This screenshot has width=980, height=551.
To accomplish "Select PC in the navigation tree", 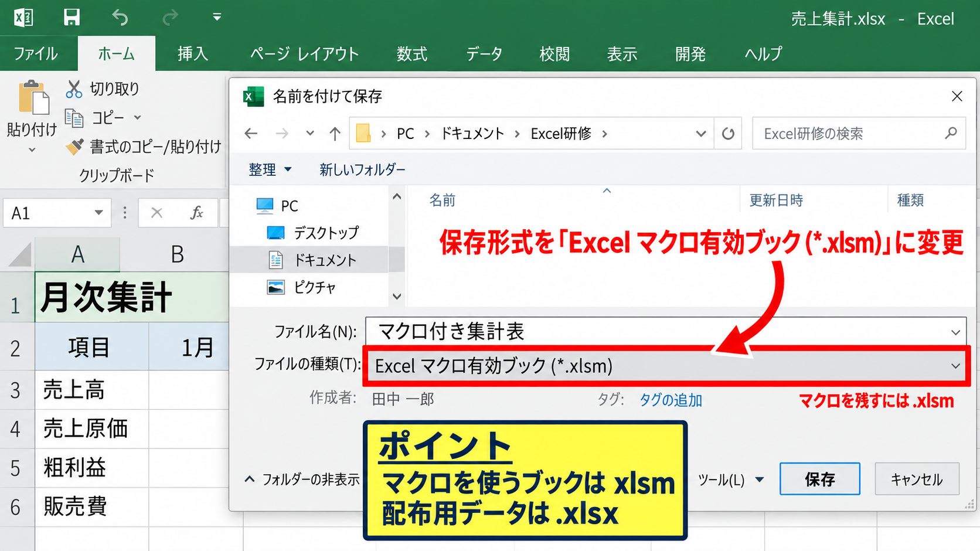I will pos(290,206).
